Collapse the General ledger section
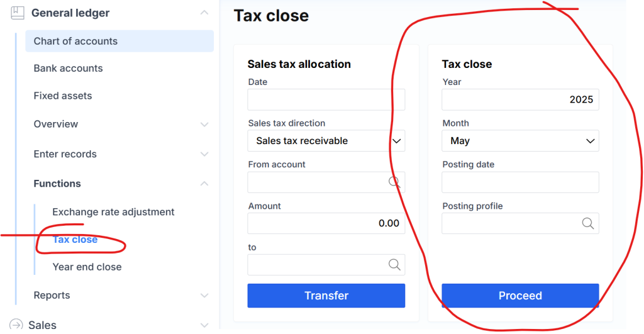The height and width of the screenshot is (334, 644). point(204,13)
